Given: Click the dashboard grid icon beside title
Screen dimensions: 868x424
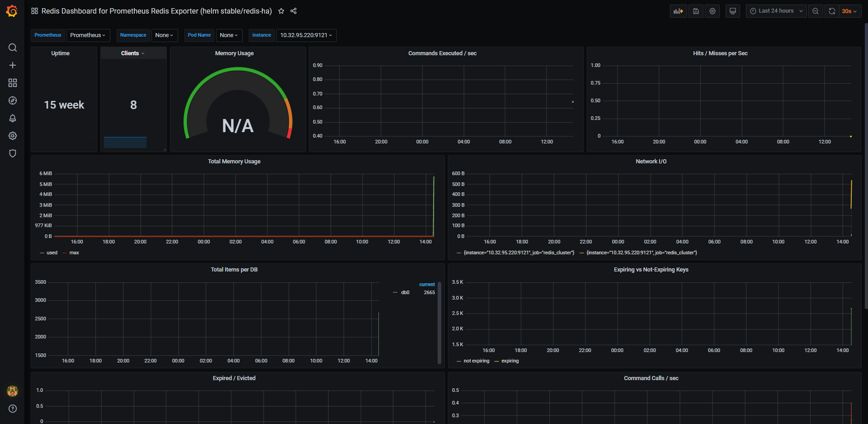Looking at the screenshot, I should tap(34, 11).
